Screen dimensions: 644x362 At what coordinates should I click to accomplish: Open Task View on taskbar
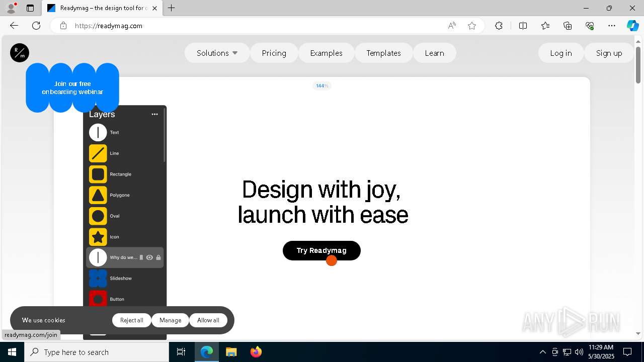(x=181, y=352)
